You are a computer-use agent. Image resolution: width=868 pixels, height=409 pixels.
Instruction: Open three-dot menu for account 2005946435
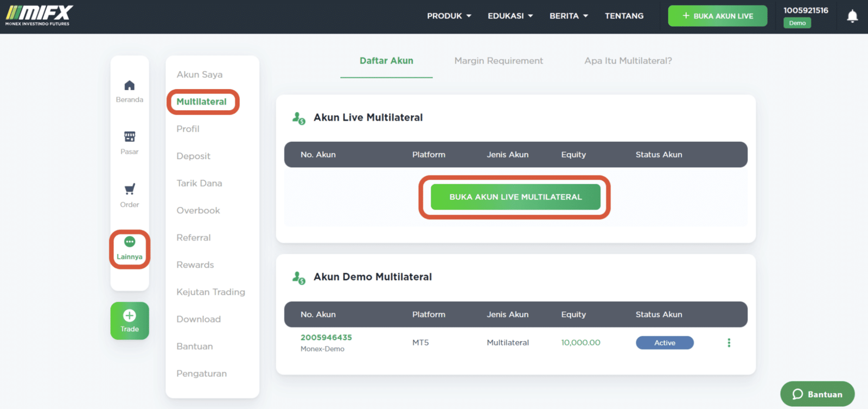pyautogui.click(x=729, y=343)
